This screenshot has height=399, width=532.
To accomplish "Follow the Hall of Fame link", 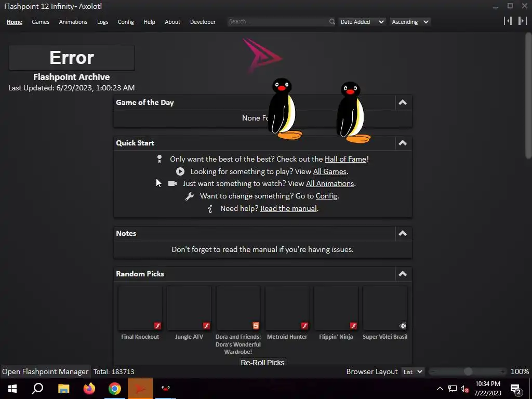I will [x=345, y=159].
